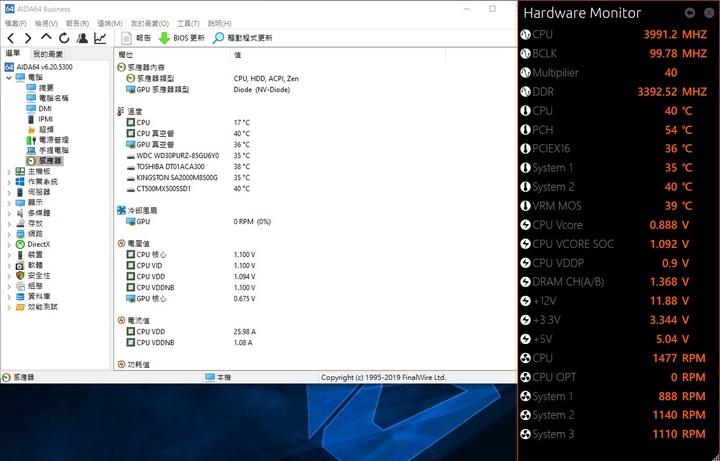Image resolution: width=720 pixels, height=461 pixels.
Task: Click the AIDA64 v6.20.5300 root icon
Action: click(9, 67)
